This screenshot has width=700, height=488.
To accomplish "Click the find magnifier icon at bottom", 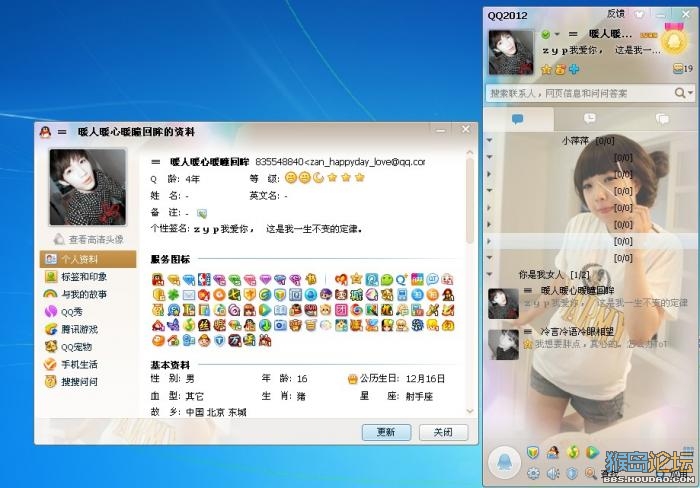I will (591, 473).
